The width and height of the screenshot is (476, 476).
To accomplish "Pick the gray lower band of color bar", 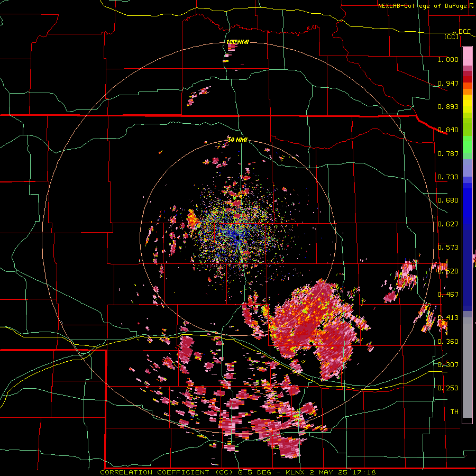I will (467, 368).
